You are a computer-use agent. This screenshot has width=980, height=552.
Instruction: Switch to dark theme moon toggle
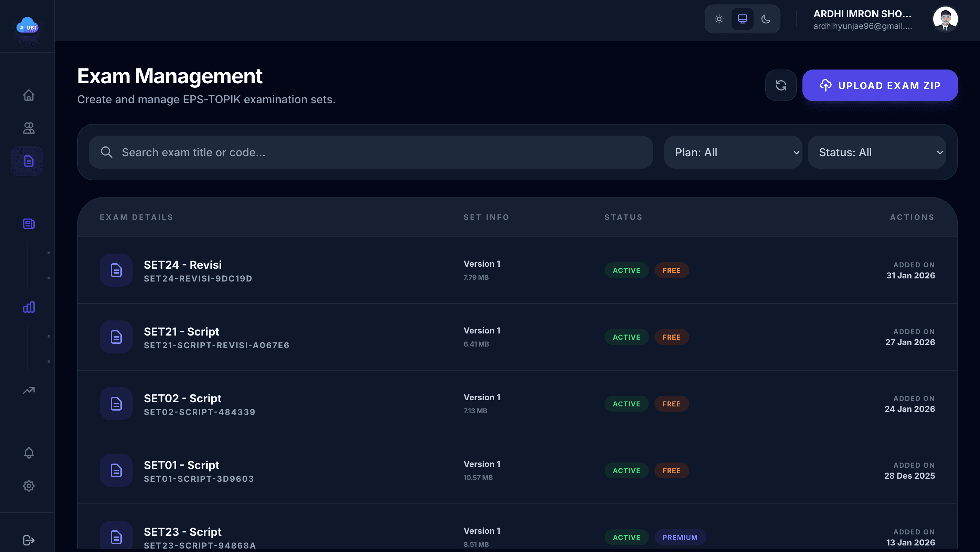click(766, 19)
